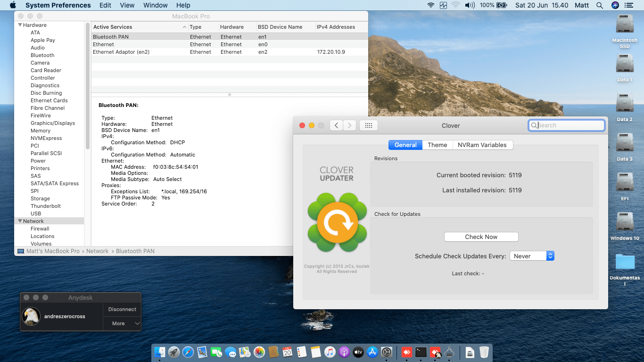Select NVMExpress in the Hardware list
This screenshot has width=644, height=362.
pos(46,138)
